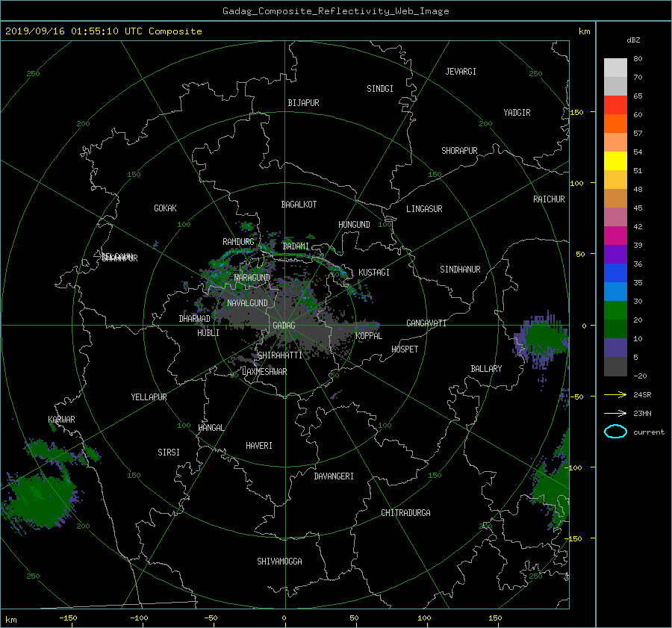Click the HUNGUND town label

[354, 225]
